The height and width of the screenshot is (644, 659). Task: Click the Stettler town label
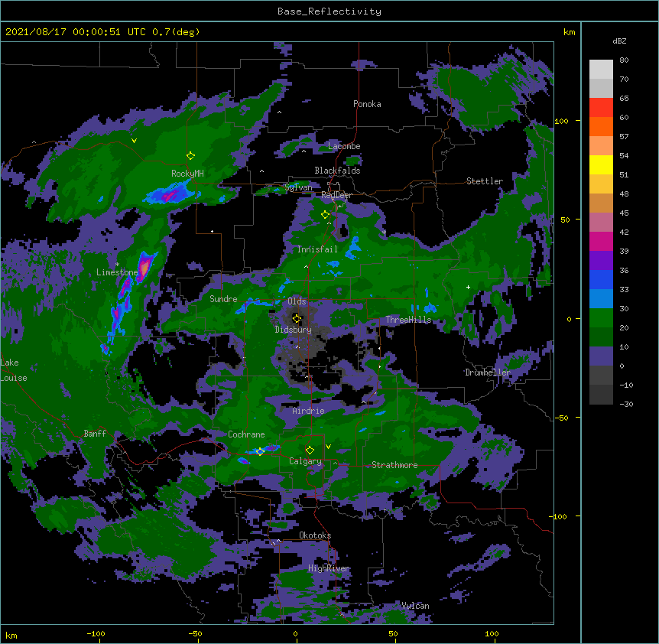coord(485,181)
